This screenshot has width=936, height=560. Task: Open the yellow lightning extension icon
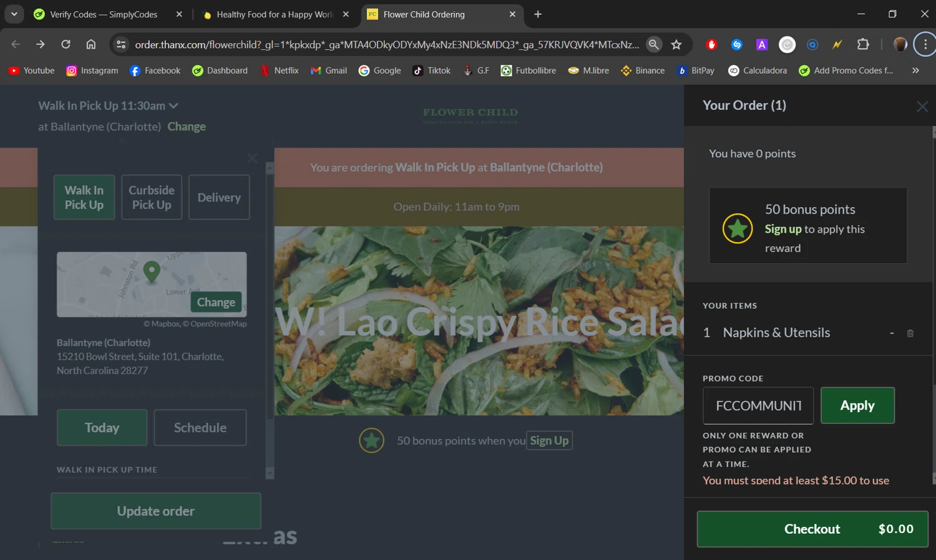837,44
